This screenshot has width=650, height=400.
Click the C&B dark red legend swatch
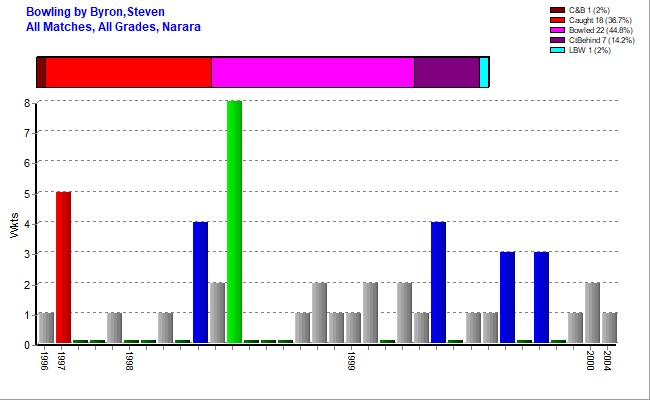point(557,10)
